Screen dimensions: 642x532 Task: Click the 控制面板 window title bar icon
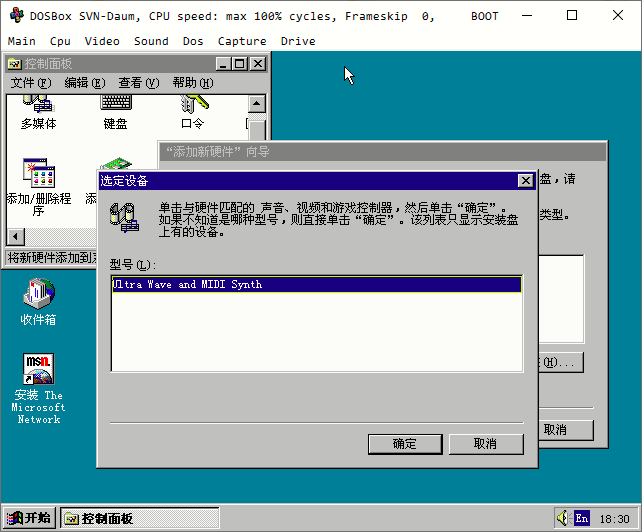click(x=15, y=64)
